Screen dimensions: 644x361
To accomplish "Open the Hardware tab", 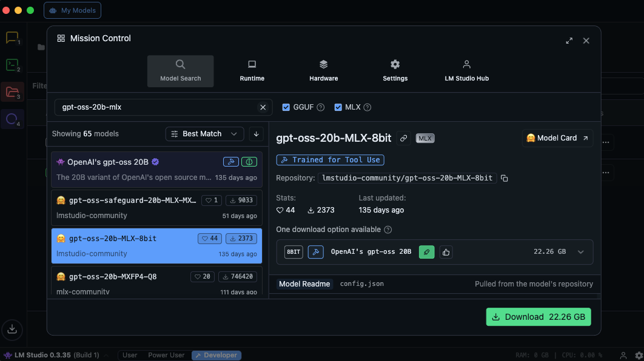I will click(324, 71).
